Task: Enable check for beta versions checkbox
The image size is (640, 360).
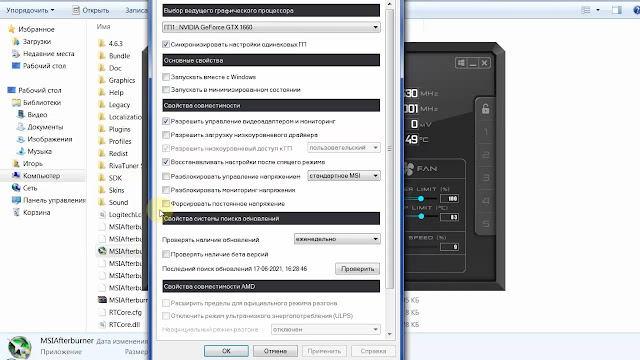Action: [166, 254]
